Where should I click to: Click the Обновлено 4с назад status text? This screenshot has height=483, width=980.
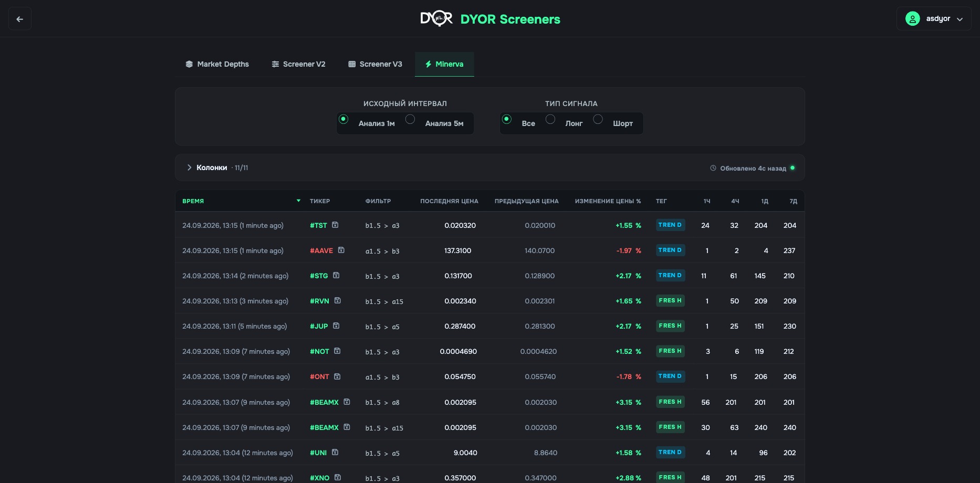753,168
